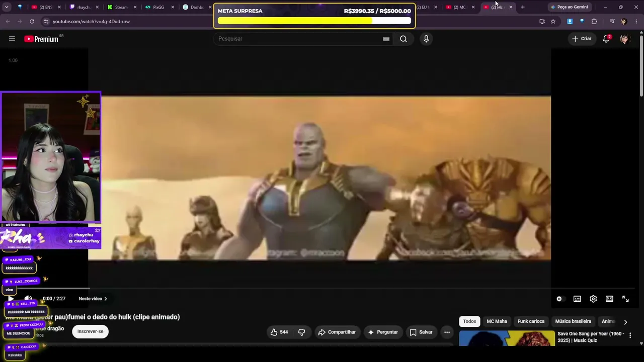Image resolution: width=644 pixels, height=362 pixels.
Task: Switch to the PixGG browser tab
Action: 158,7
